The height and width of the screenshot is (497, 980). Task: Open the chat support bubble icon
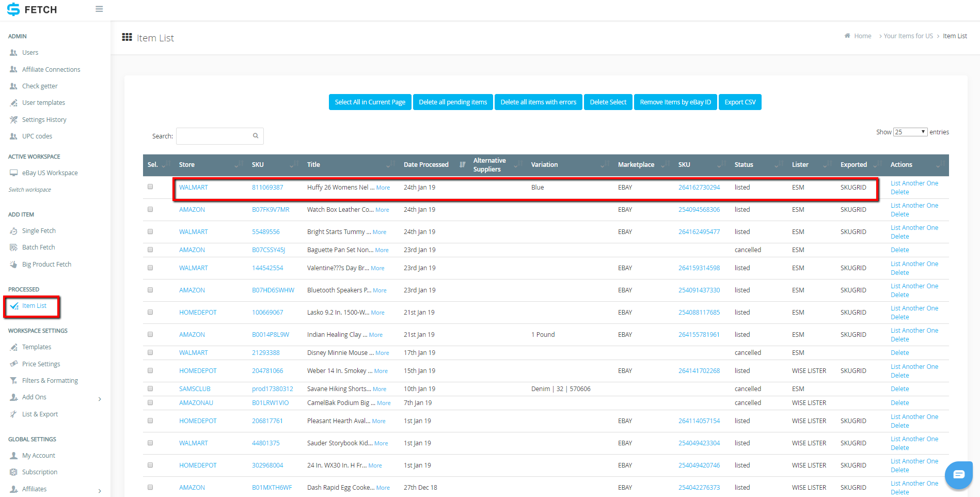click(x=959, y=474)
